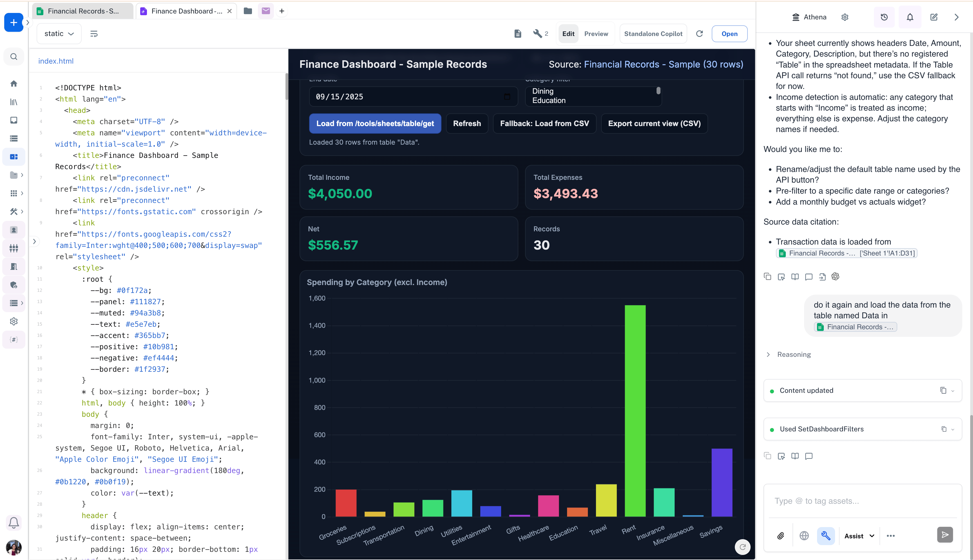
Task: Expand the tools sidebar item chevron
Action: (22, 212)
